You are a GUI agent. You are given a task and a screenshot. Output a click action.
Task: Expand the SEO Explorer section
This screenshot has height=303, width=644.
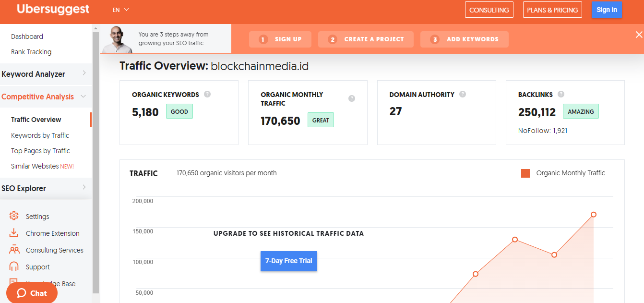coord(46,188)
